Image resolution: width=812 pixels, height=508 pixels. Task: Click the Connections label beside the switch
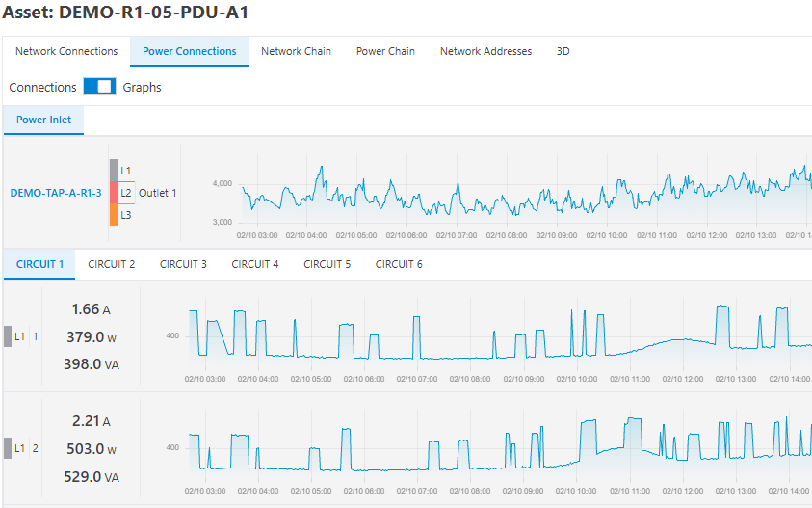pyautogui.click(x=42, y=87)
